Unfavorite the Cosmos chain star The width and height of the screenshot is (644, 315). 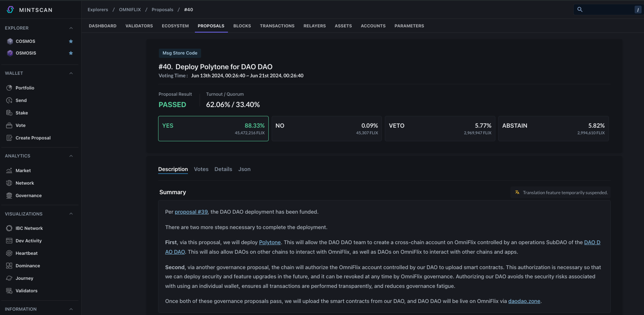point(71,41)
